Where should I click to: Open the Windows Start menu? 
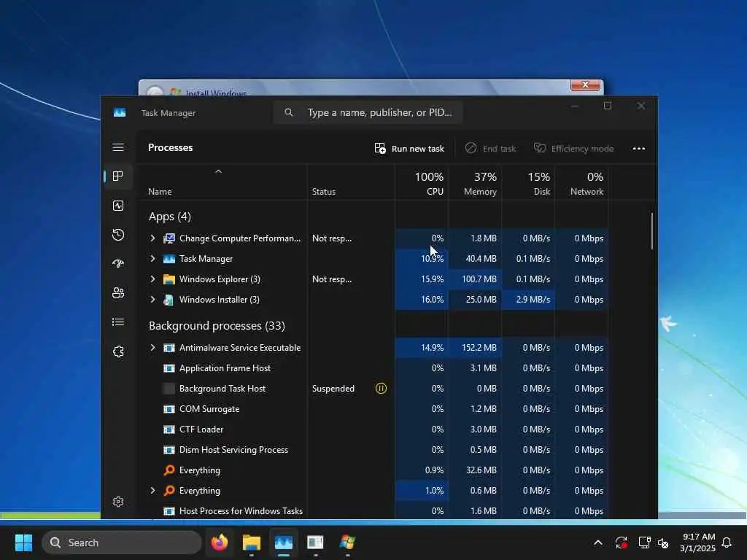pos(23,542)
